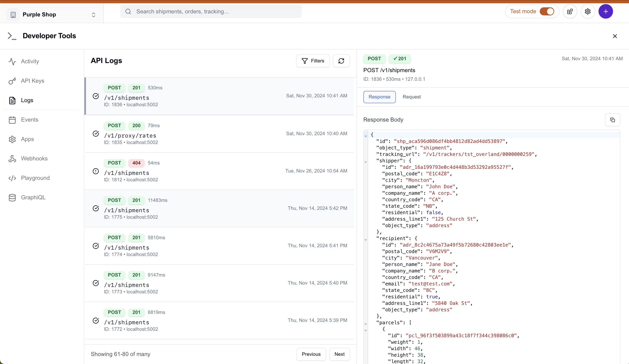This screenshot has height=364, width=629.
Task: Select the Response tab
Action: tap(379, 97)
